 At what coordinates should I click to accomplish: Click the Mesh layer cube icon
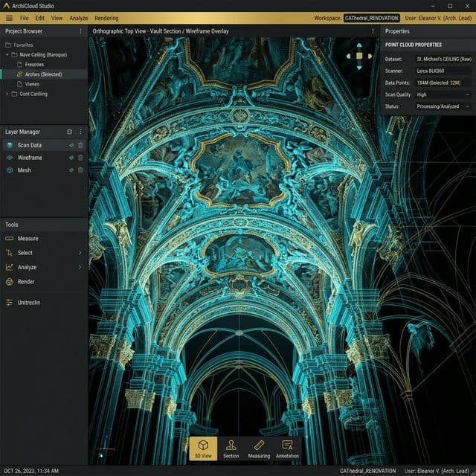(10, 170)
